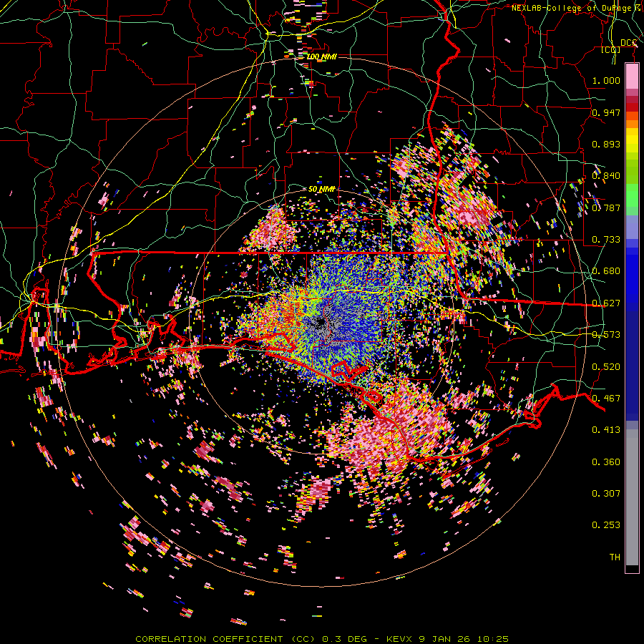Click the TH threshold legend label
Screen dimensions: 644x644
tap(615, 557)
